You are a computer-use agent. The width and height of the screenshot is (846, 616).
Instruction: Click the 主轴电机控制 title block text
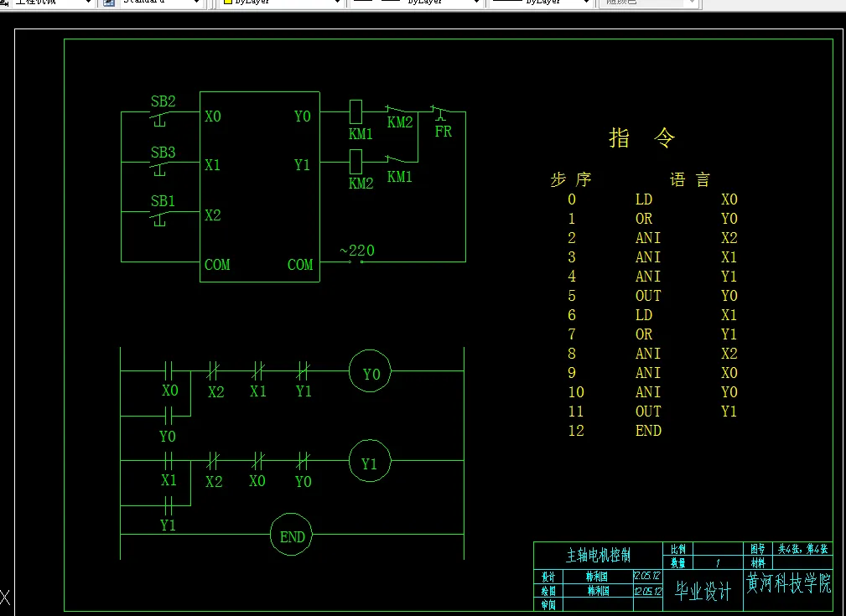click(598, 556)
